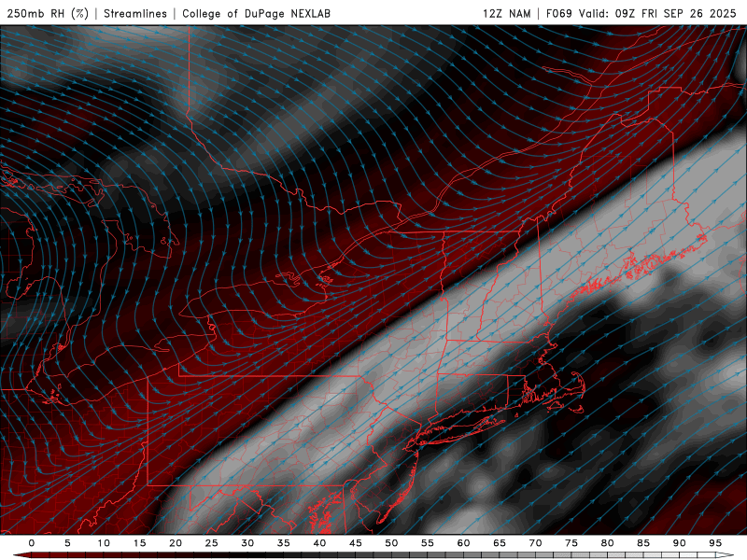This screenshot has width=747, height=560.
Task: Click 'College of DuPage NEXLAB' header text
Action: pyautogui.click(x=256, y=13)
